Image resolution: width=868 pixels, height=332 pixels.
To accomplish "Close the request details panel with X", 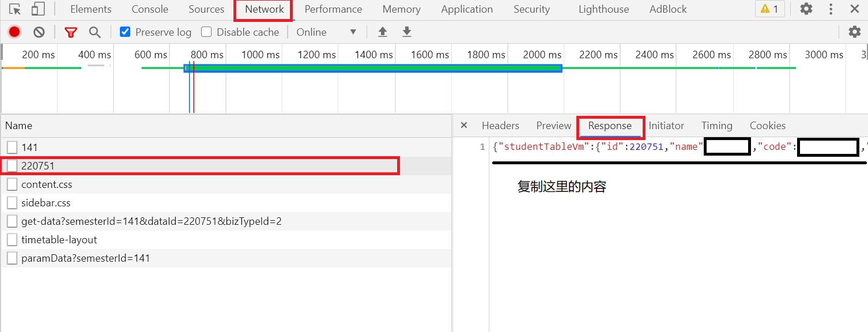I will click(463, 125).
